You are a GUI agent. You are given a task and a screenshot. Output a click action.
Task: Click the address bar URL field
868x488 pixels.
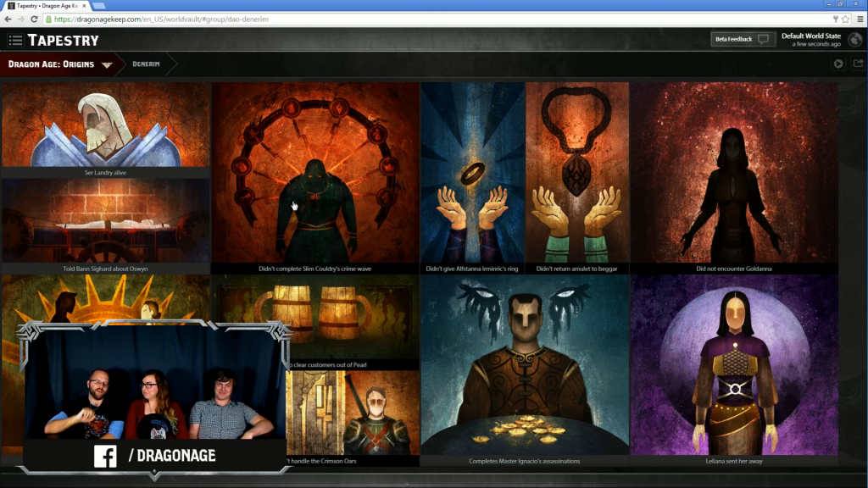point(424,19)
